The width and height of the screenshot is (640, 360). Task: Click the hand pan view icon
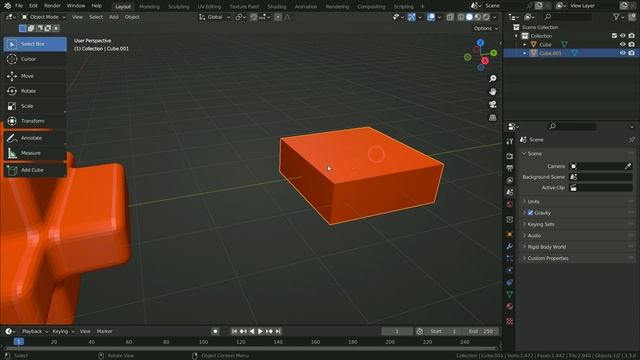(493, 91)
